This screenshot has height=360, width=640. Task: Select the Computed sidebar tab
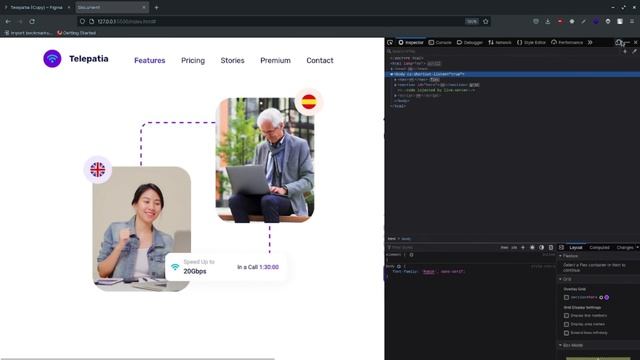[x=599, y=247]
